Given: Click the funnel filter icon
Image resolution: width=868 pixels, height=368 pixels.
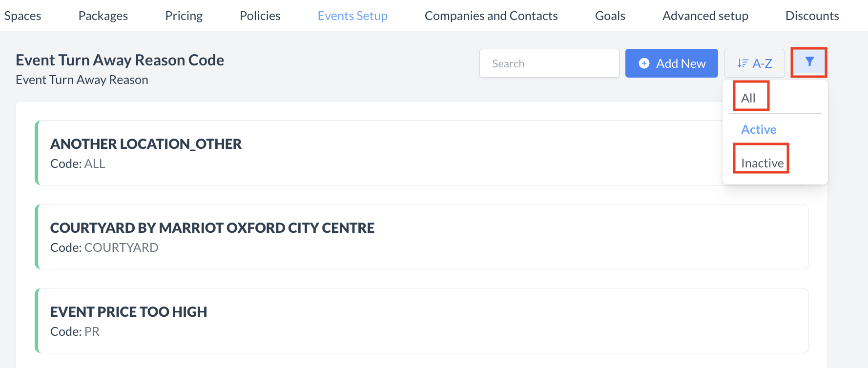Looking at the screenshot, I should point(809,62).
